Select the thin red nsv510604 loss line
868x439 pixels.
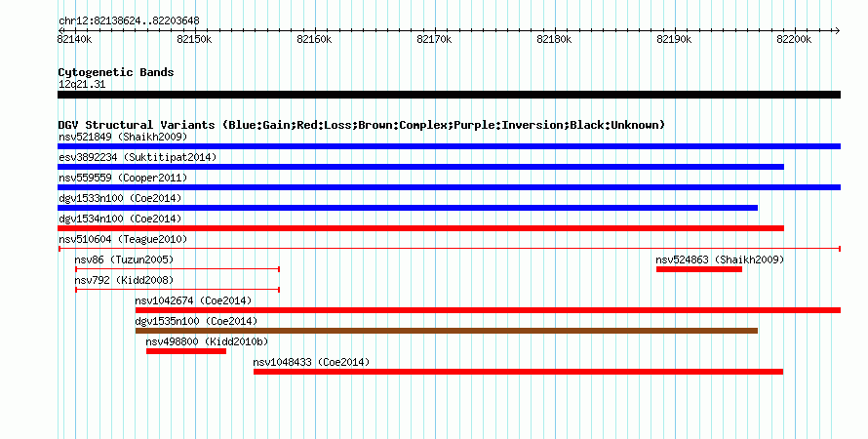[450, 249]
